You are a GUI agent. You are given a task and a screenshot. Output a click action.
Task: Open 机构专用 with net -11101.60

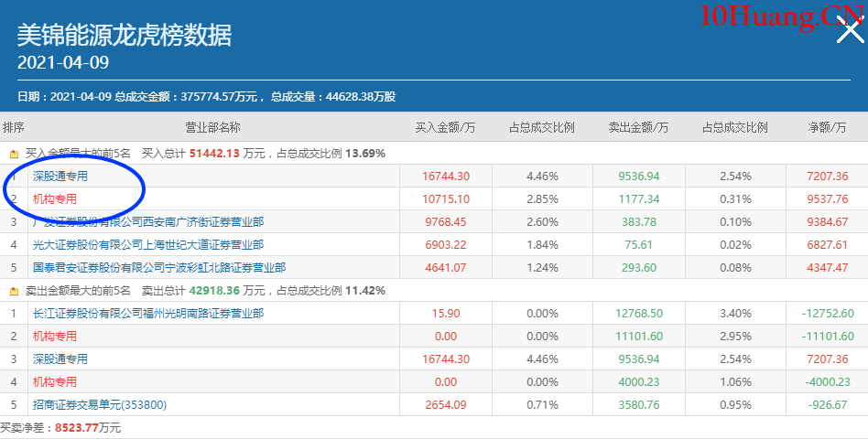coord(54,337)
